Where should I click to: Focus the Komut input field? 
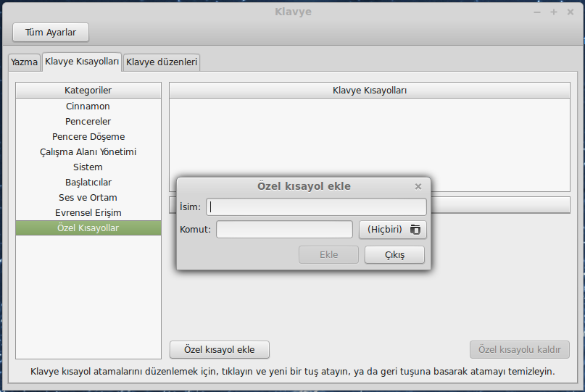pyautogui.click(x=284, y=229)
